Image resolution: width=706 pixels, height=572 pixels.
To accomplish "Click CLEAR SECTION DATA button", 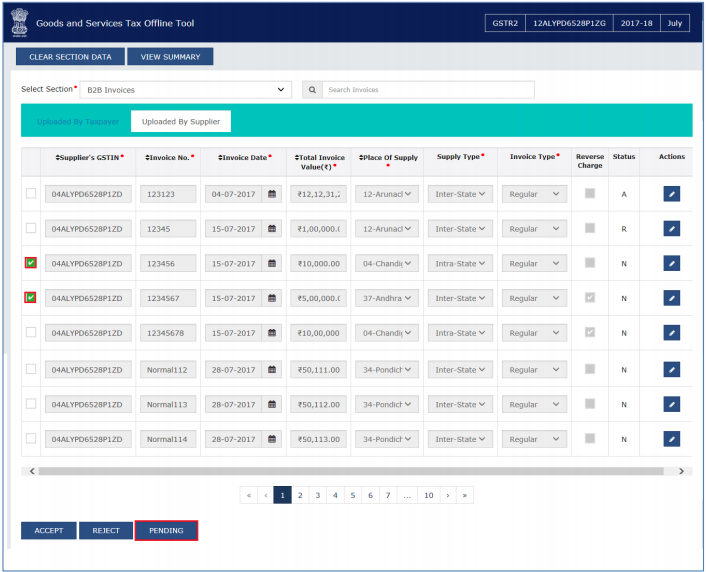I will 70,57.
